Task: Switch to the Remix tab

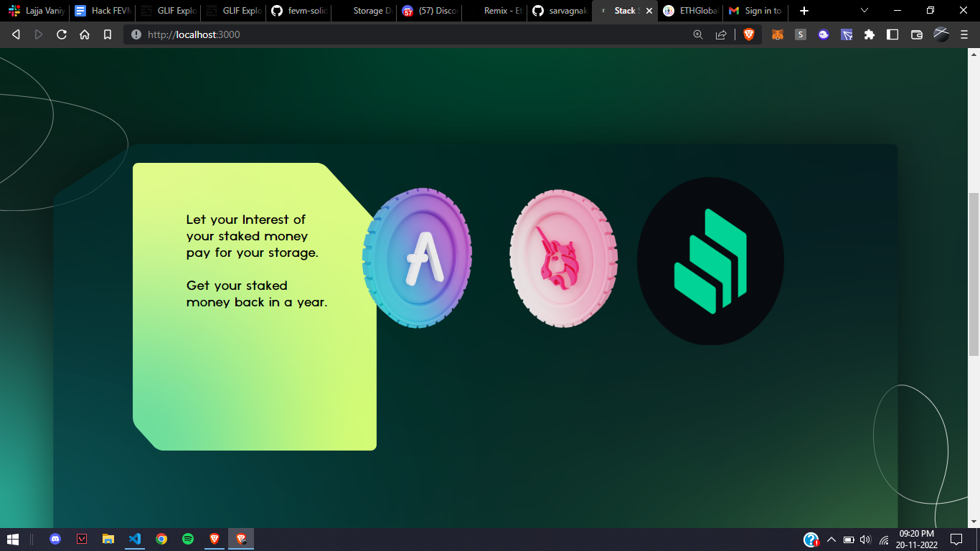Action: coord(495,11)
